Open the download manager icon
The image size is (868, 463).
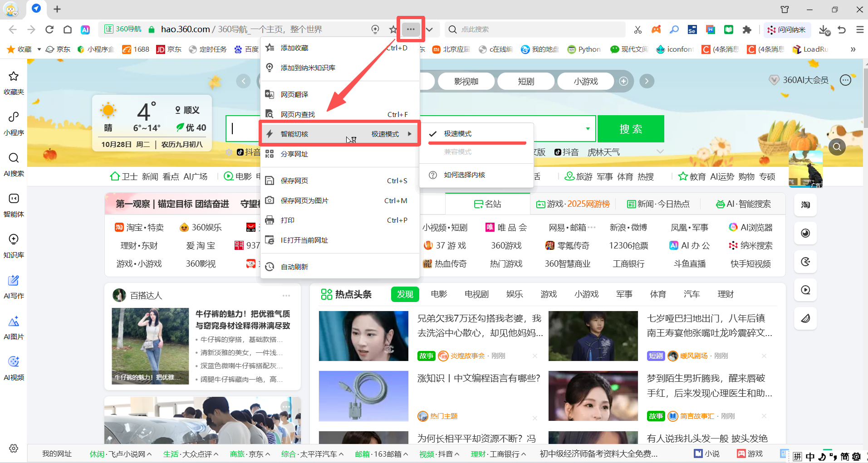(x=824, y=30)
